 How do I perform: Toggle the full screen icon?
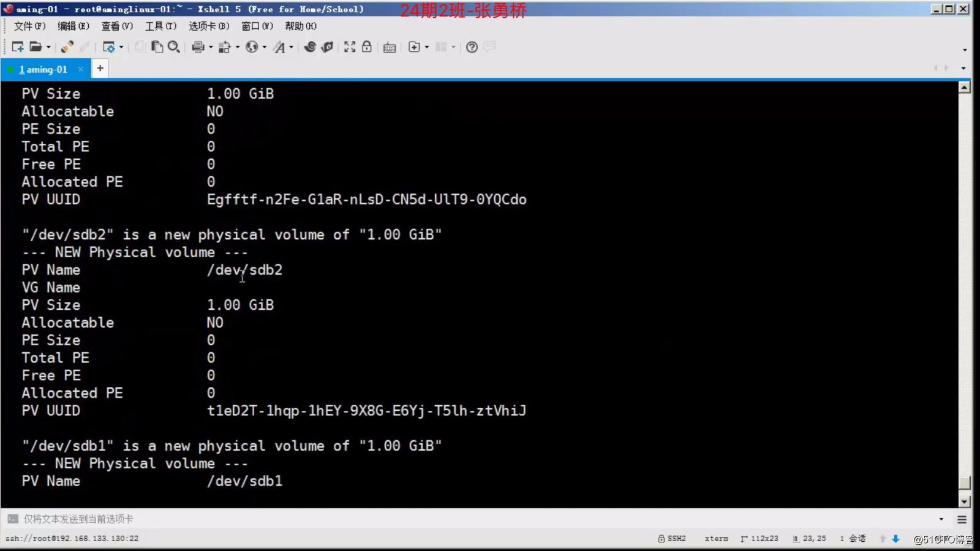pos(350,47)
